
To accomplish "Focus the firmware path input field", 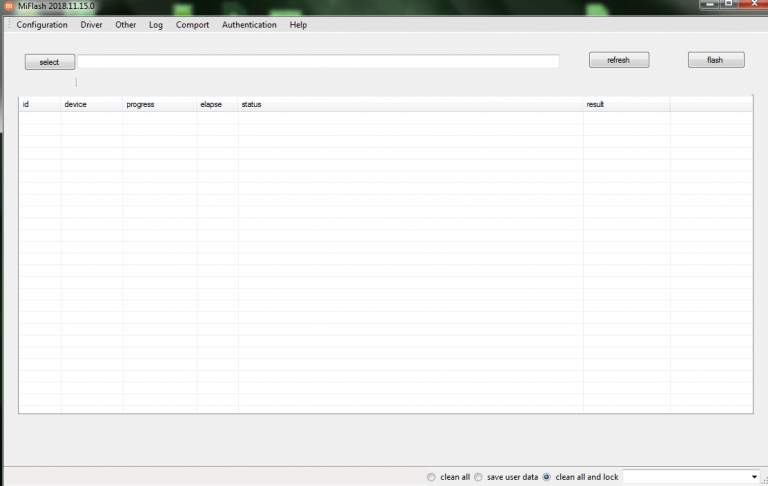I will (x=318, y=62).
